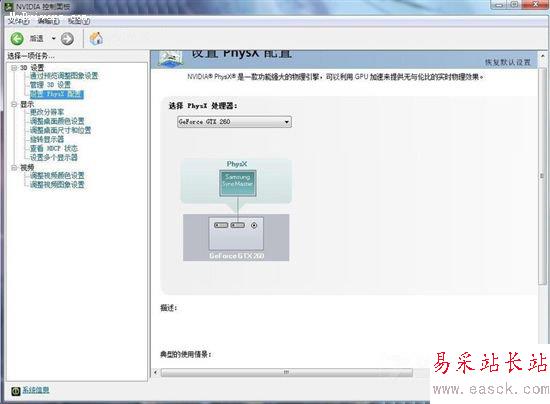Screen dimensions: 550x404
Task: Select 调整视频颜色设置 in the tree
Action: (x=57, y=175)
